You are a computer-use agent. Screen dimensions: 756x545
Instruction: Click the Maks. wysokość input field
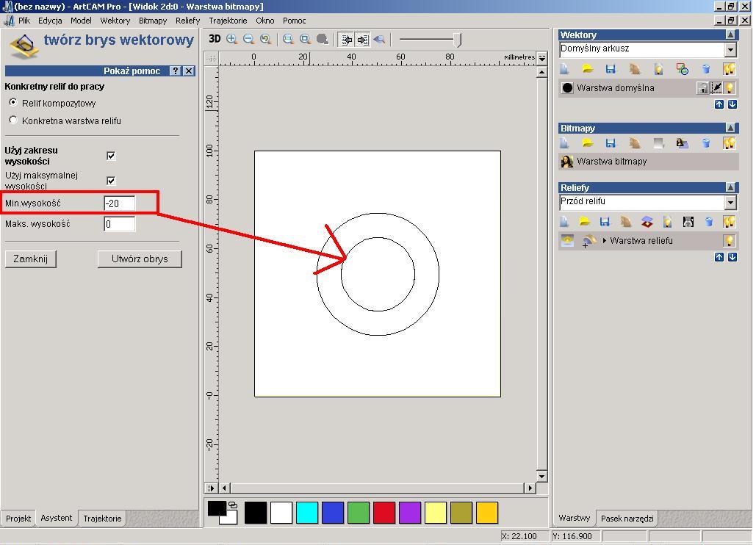point(120,223)
